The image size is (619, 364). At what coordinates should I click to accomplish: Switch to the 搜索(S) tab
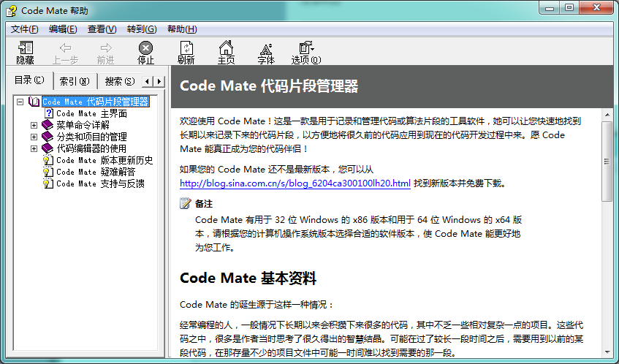click(x=120, y=81)
